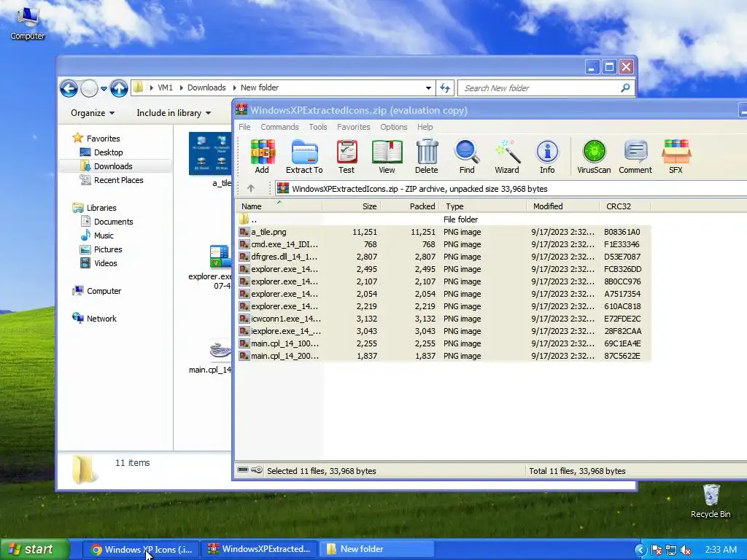Expand breadcrumb arrow after VM1
The image size is (747, 560).
[x=181, y=87]
